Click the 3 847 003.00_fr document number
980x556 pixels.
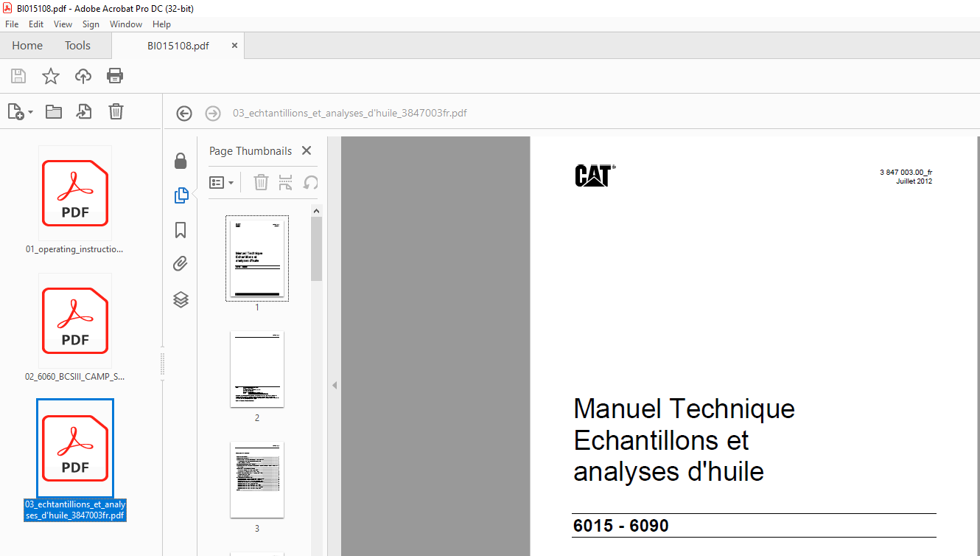pos(906,172)
